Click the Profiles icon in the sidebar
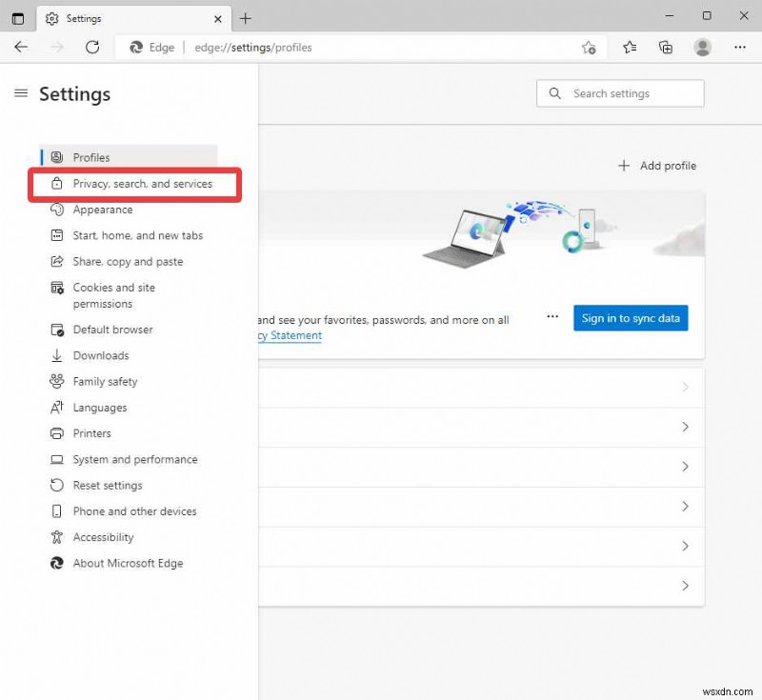762x700 pixels. 58,157
